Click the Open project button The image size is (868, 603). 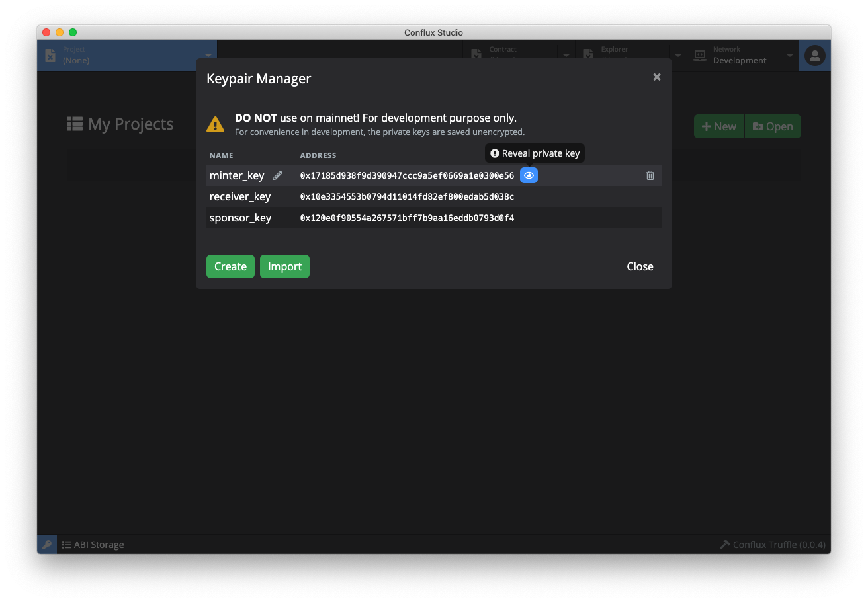(x=773, y=126)
